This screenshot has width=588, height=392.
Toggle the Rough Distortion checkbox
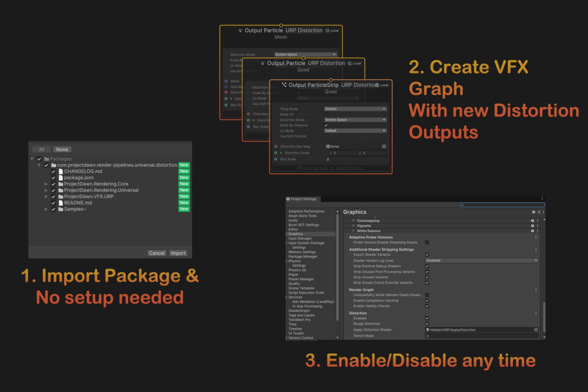[427, 324]
